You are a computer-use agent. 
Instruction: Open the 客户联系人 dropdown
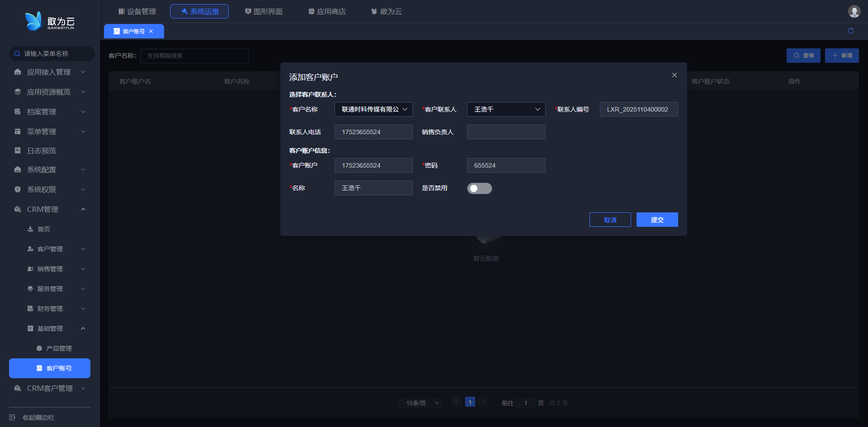[x=505, y=109]
